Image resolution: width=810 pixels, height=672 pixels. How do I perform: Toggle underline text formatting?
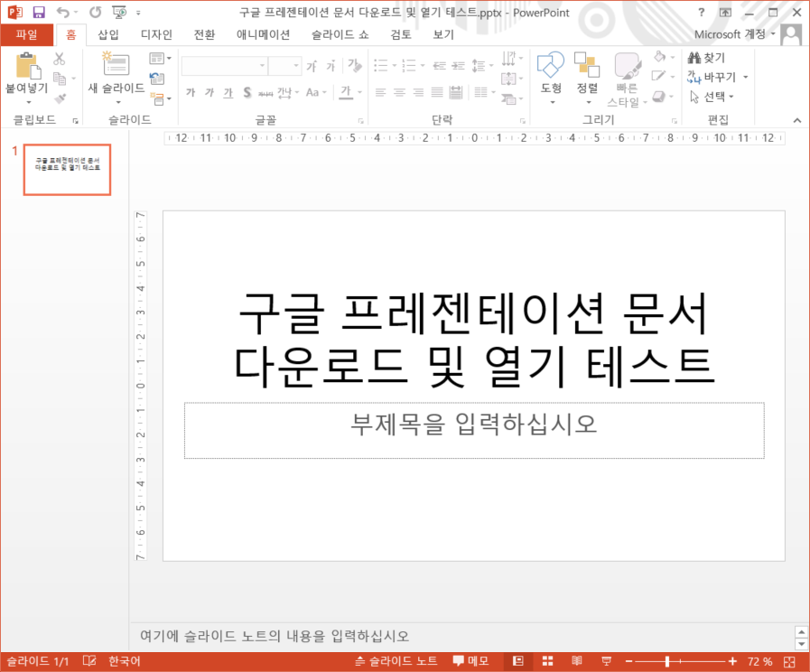228,92
